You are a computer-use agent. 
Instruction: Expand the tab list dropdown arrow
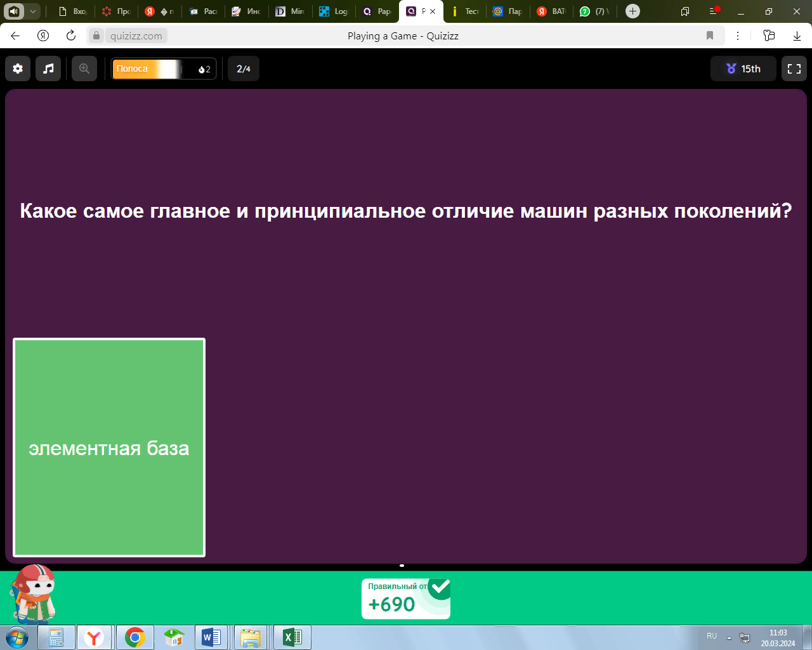click(33, 11)
